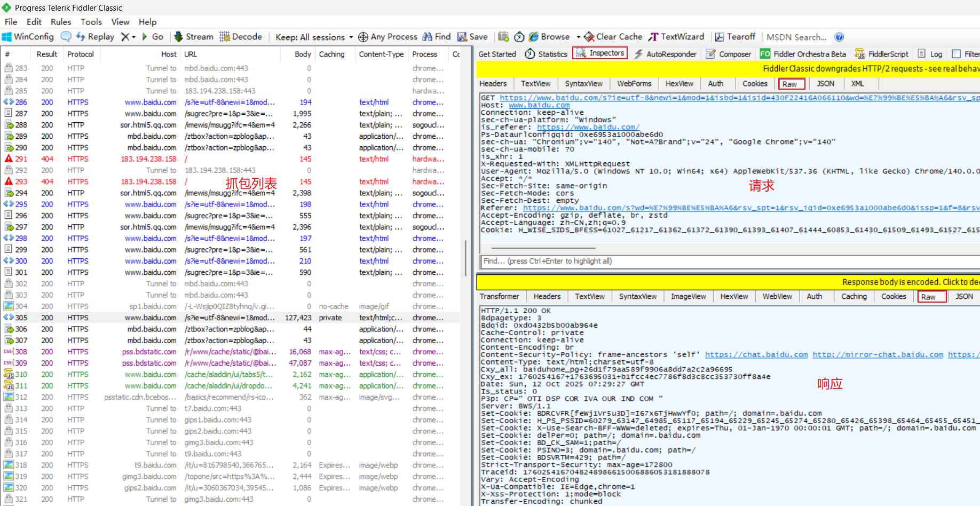Select session 305 row
The height and width of the screenshot is (506, 980).
tap(231, 318)
